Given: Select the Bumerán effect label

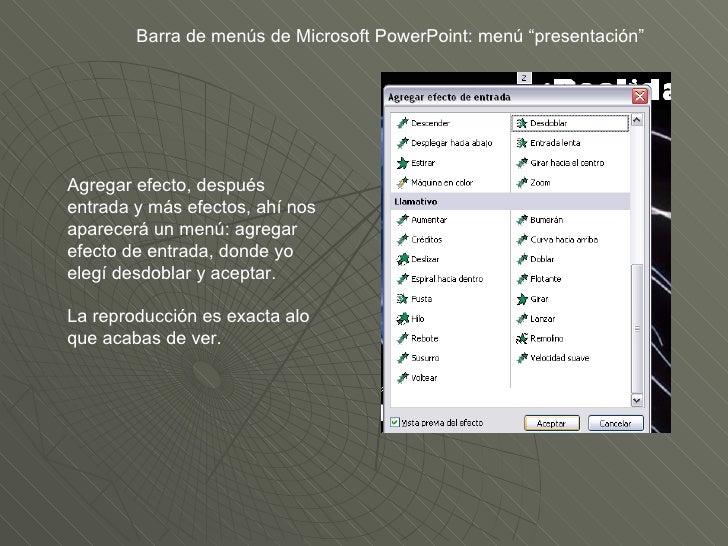Looking at the screenshot, I should (547, 220).
